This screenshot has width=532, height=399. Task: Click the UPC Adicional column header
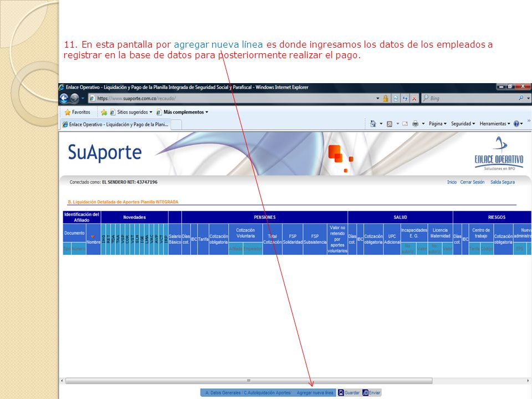pyautogui.click(x=392, y=239)
